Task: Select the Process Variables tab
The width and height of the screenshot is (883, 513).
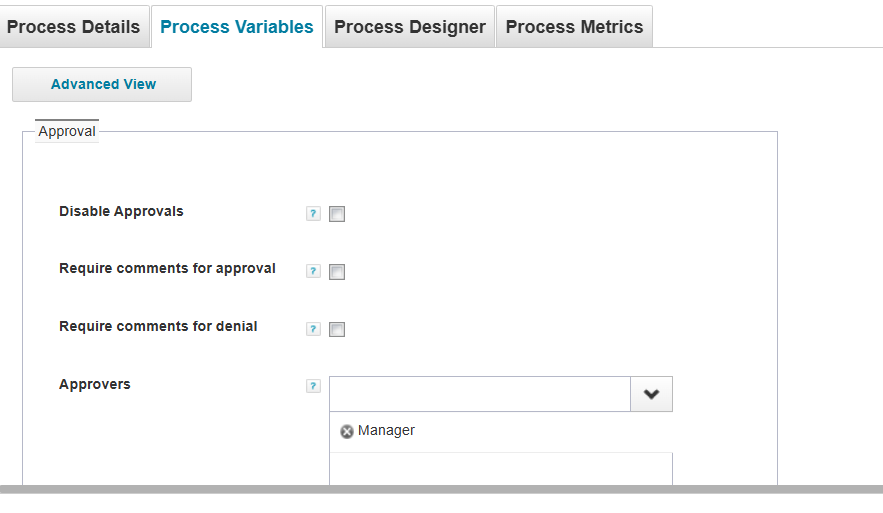Action: coord(237,27)
